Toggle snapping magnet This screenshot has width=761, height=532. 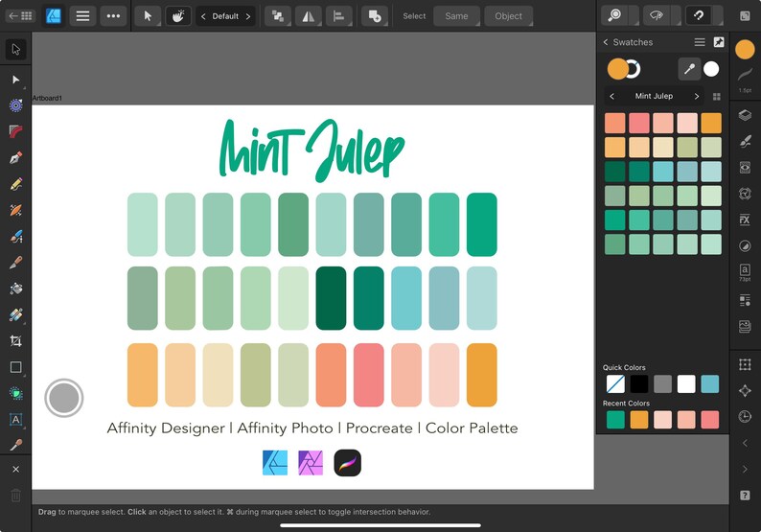[x=699, y=16]
